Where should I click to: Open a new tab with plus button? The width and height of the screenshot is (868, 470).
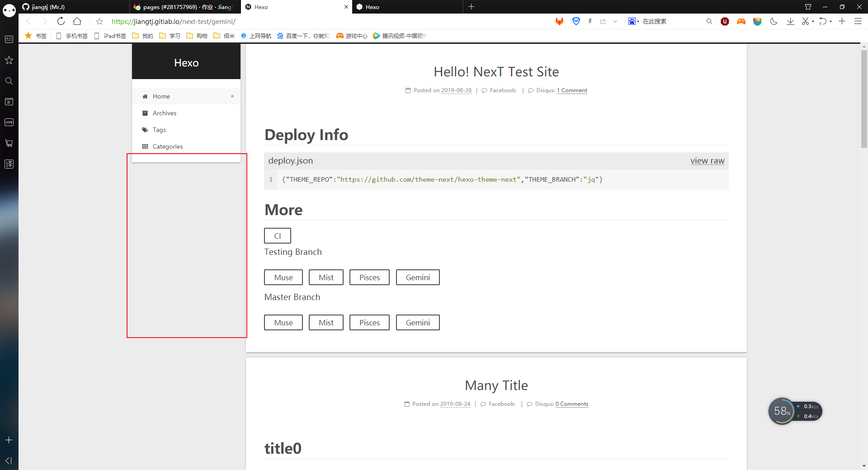pyautogui.click(x=471, y=7)
